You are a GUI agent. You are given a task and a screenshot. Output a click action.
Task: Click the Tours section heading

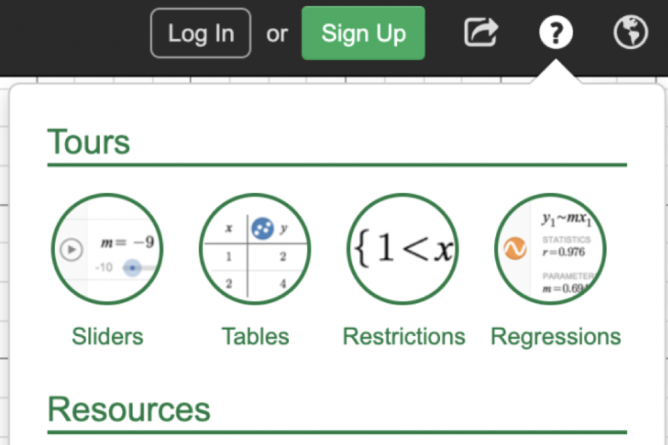click(89, 142)
